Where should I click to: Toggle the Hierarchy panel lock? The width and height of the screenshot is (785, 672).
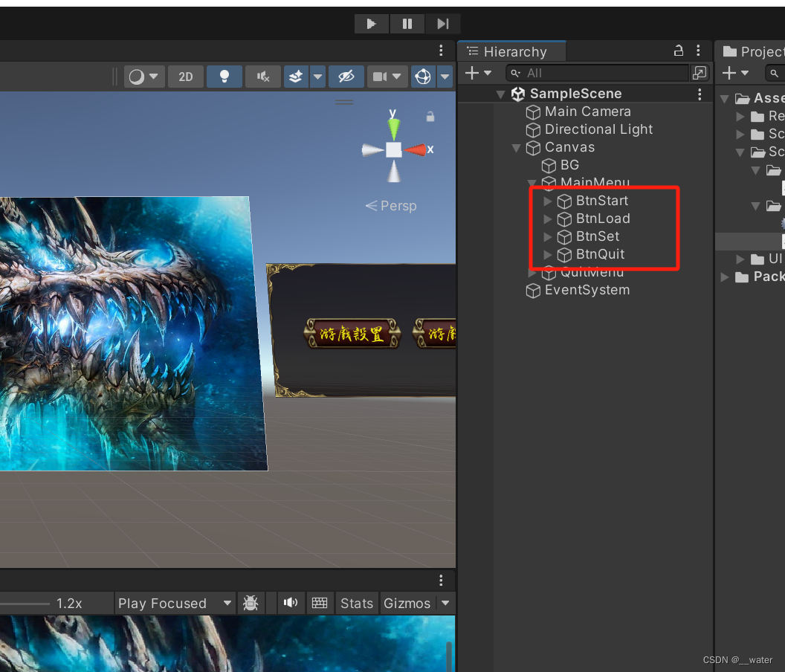(679, 50)
